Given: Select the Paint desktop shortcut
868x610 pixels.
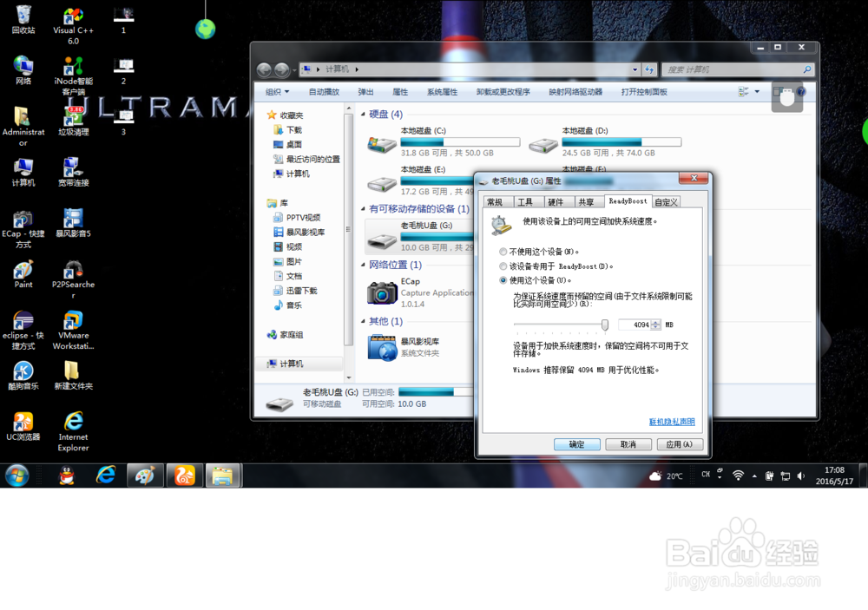Looking at the screenshot, I should (23, 274).
